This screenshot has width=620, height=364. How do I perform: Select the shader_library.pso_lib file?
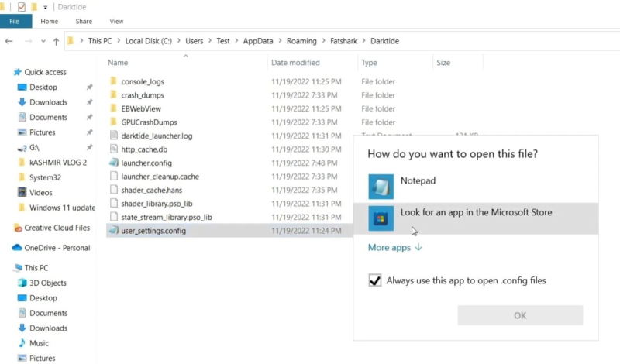coord(157,204)
